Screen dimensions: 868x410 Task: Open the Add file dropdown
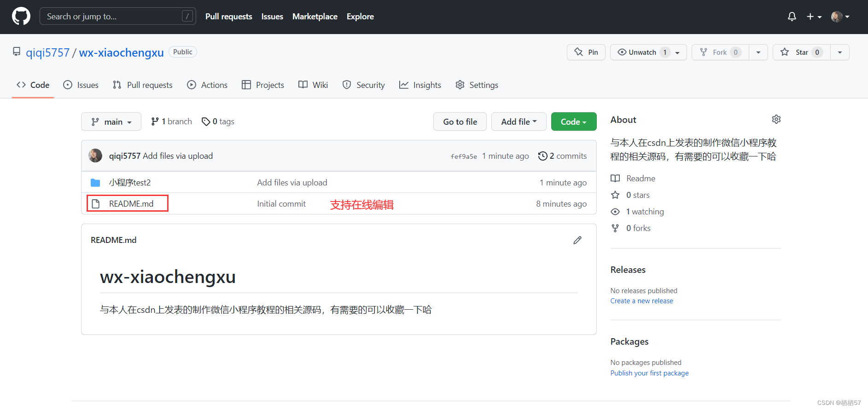pos(519,121)
